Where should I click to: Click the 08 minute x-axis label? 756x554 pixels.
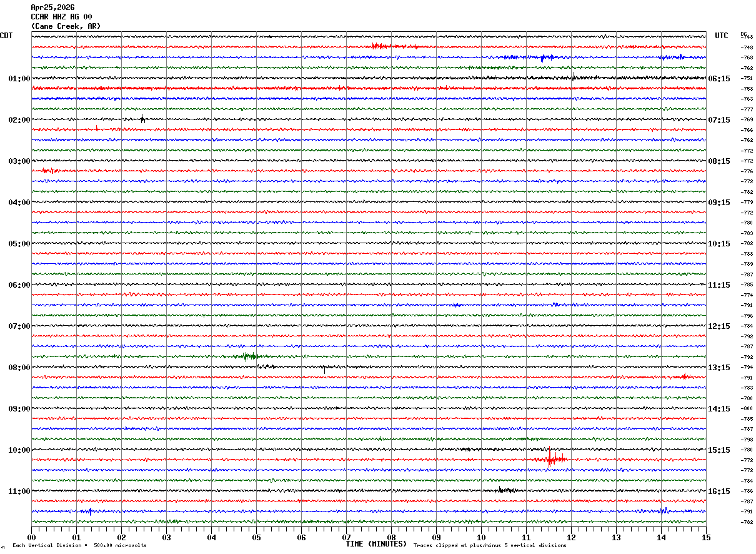click(x=391, y=537)
